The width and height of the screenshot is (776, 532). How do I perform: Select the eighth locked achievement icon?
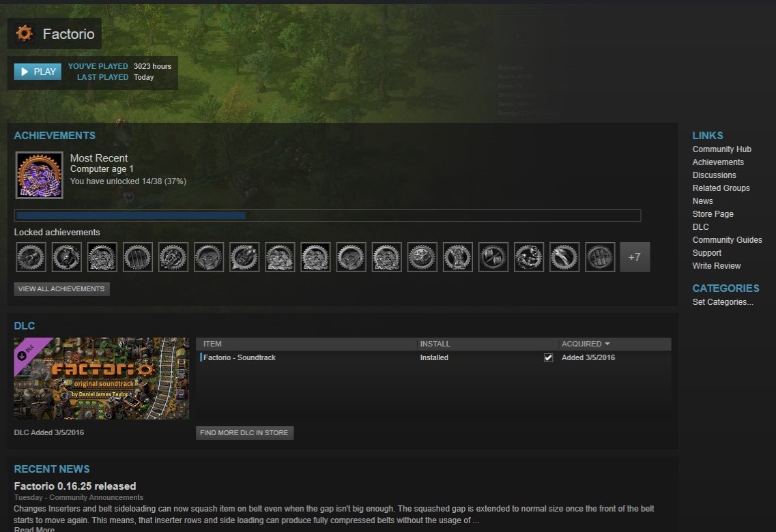point(280,257)
